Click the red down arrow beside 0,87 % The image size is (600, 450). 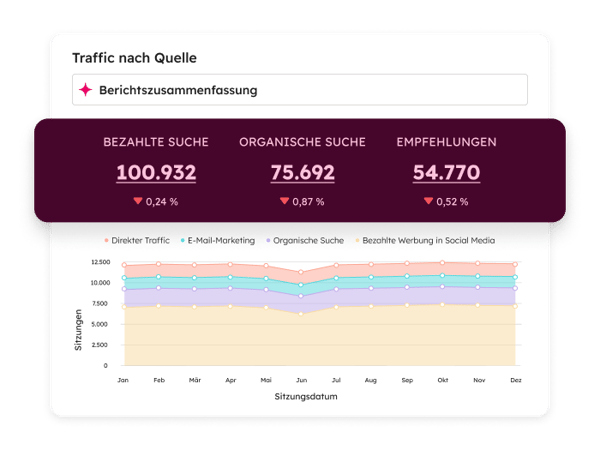click(x=284, y=201)
